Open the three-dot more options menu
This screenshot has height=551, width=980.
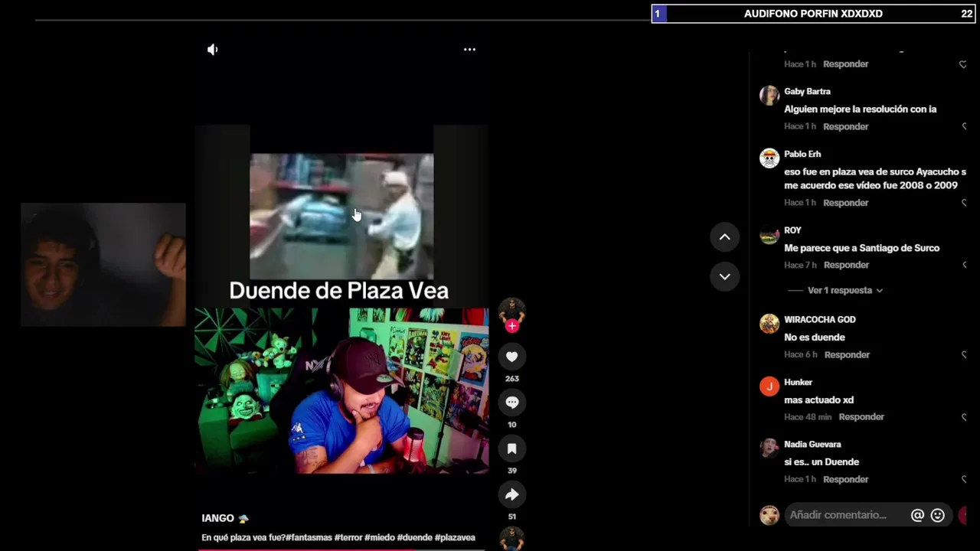tap(469, 50)
